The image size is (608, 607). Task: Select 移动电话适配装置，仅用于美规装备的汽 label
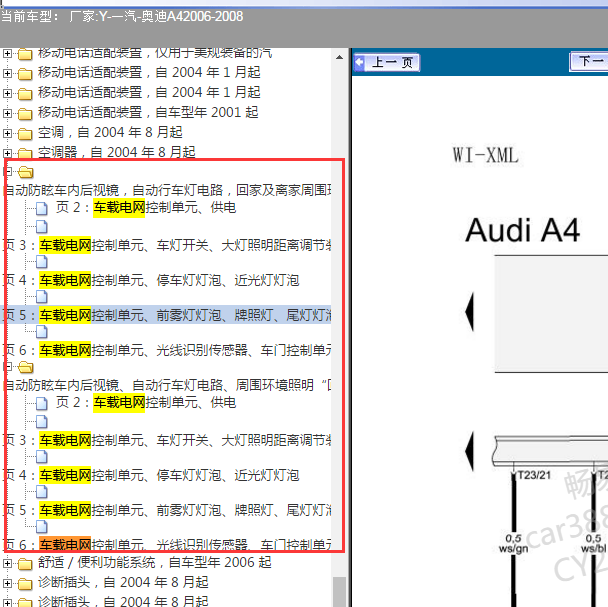point(155,54)
